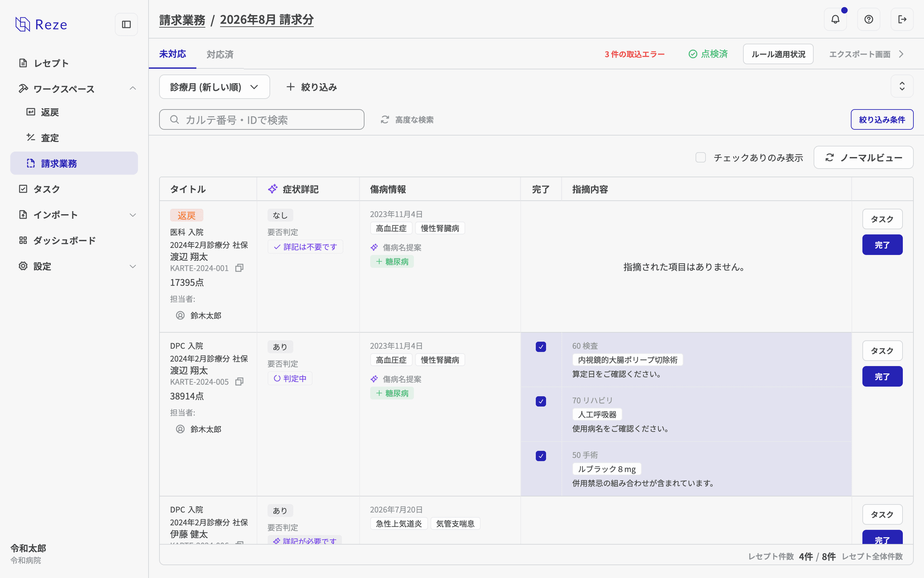
Task: Click タスク button for KARTE-2024-001 row
Action: pos(882,219)
